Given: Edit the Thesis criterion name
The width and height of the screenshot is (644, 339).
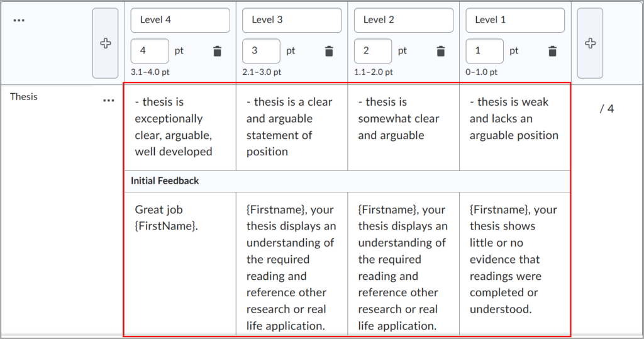Looking at the screenshot, I should point(24,97).
